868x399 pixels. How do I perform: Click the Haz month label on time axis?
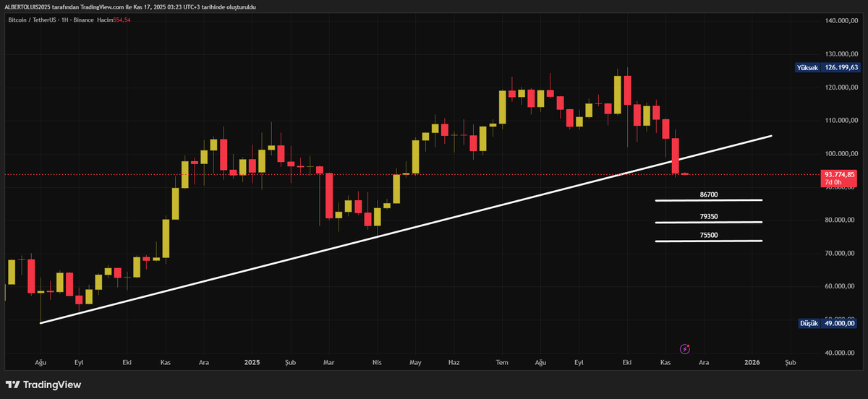pos(454,361)
